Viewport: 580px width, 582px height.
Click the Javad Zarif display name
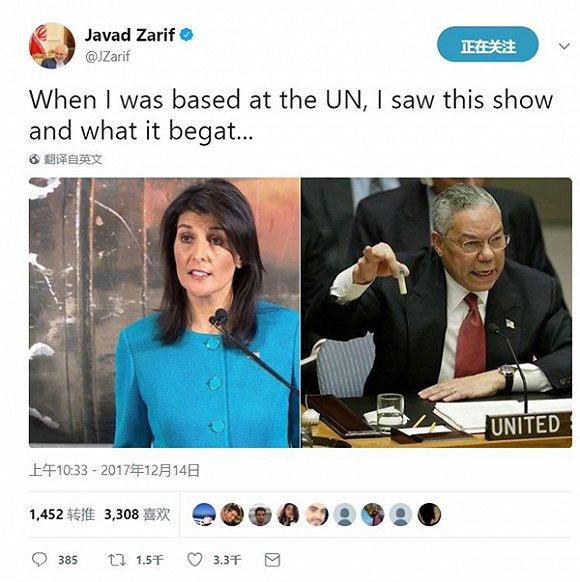130,35
